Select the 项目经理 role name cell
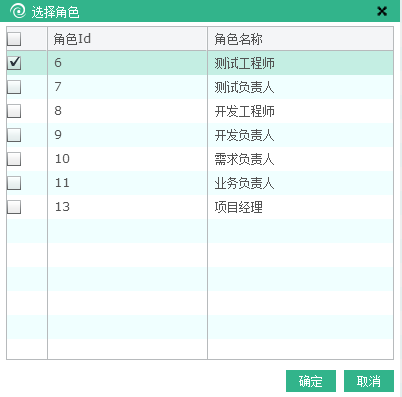 tap(300, 207)
